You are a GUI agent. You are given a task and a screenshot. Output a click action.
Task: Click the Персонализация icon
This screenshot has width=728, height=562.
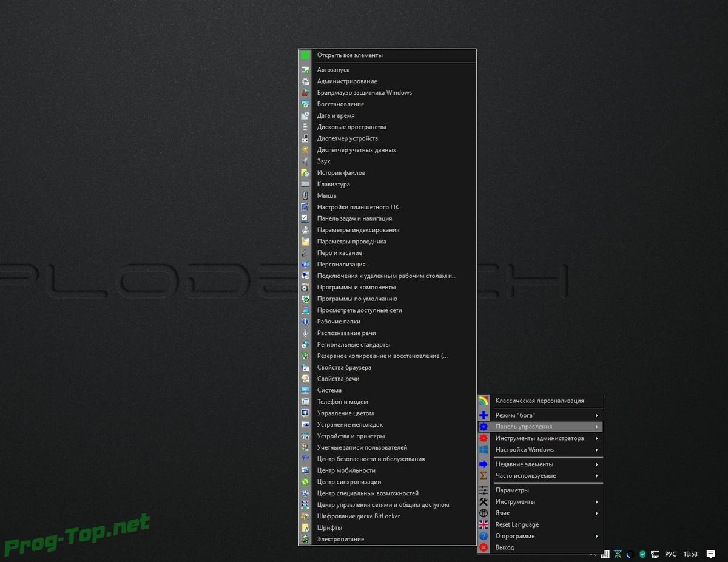[305, 265]
